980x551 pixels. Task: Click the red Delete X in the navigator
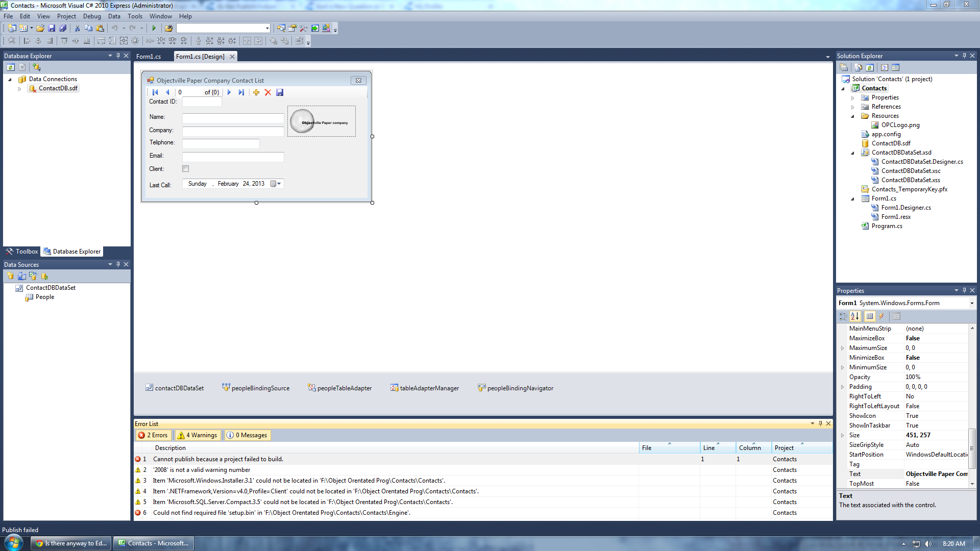[267, 92]
